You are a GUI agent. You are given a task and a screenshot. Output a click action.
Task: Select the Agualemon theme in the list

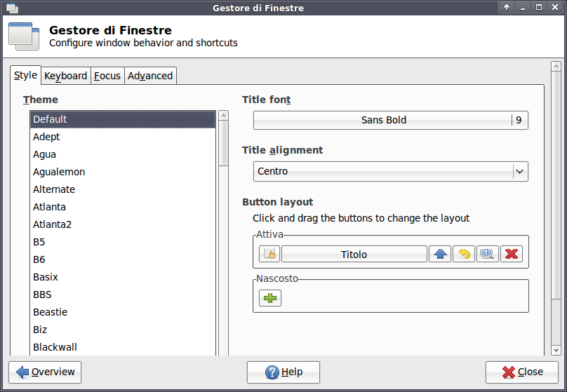pyautogui.click(x=59, y=172)
